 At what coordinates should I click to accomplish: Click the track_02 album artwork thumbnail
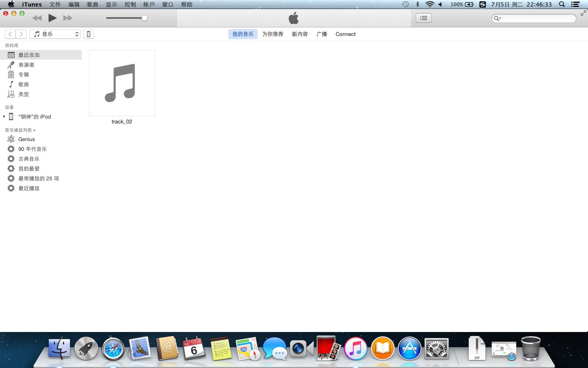click(122, 83)
